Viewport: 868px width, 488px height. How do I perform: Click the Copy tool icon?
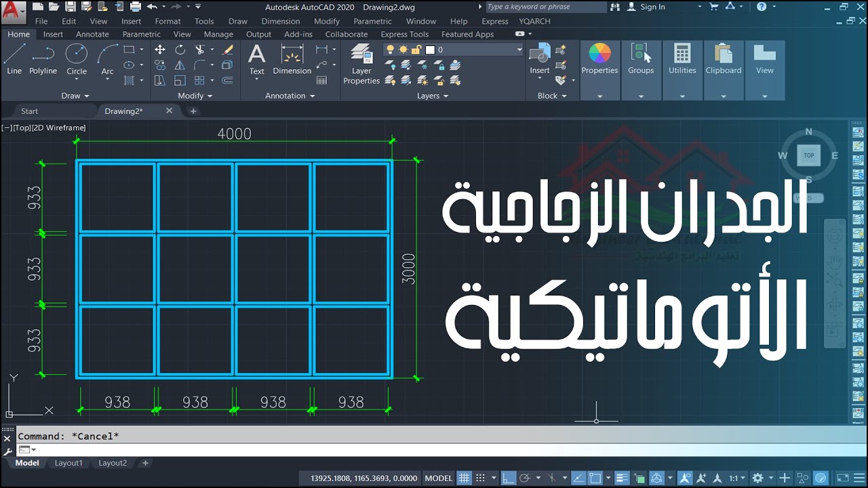(x=160, y=65)
